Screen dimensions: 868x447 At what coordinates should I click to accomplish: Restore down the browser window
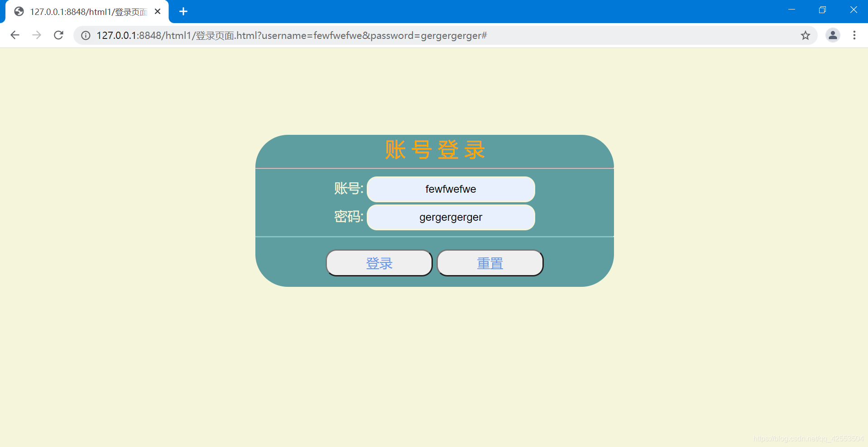(x=822, y=10)
